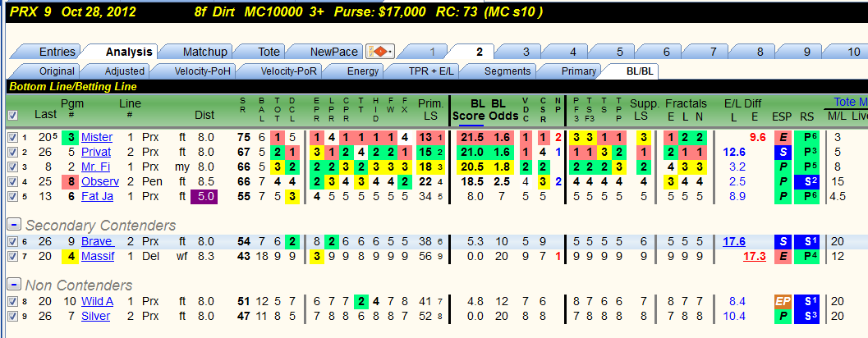The width and height of the screenshot is (868, 338).
Task: Uncheck the Privat row checkbox
Action: 11,152
